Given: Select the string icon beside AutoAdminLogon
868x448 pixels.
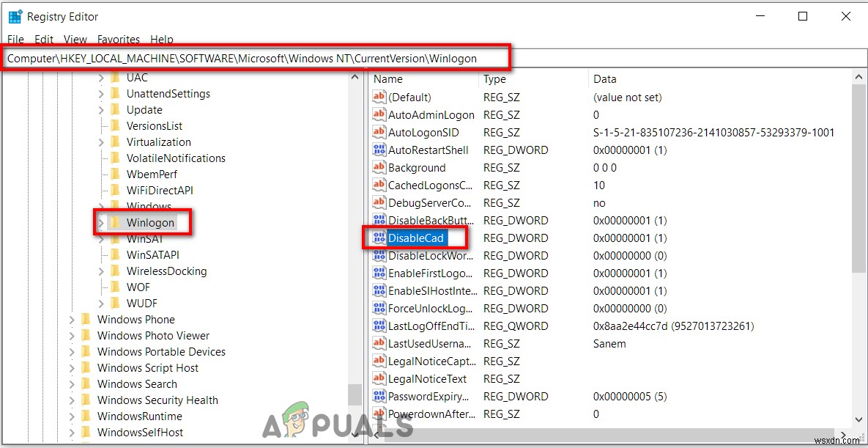Looking at the screenshot, I should [379, 114].
